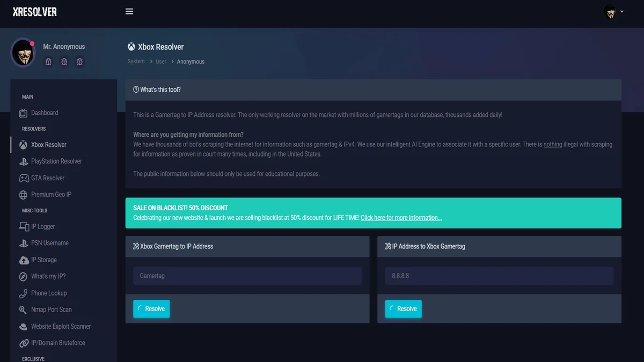Click the What's my IP compass icon
Screen dimensions: 644x362
click(24, 277)
